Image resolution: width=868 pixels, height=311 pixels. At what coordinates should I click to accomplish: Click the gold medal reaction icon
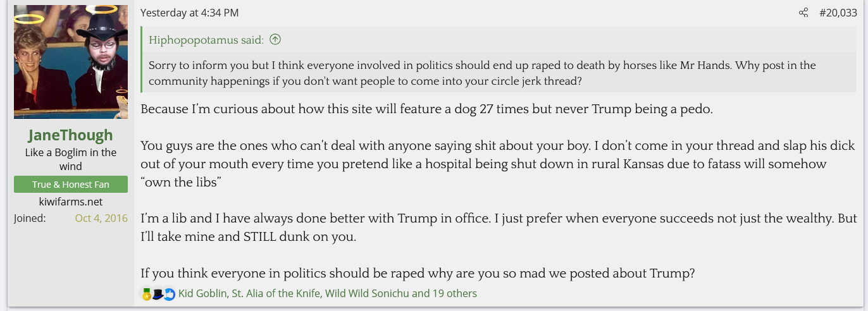tap(146, 294)
